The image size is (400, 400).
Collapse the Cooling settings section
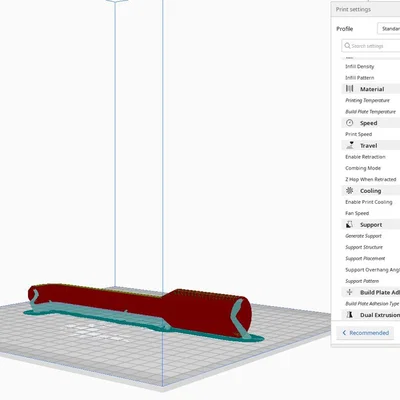(x=371, y=191)
